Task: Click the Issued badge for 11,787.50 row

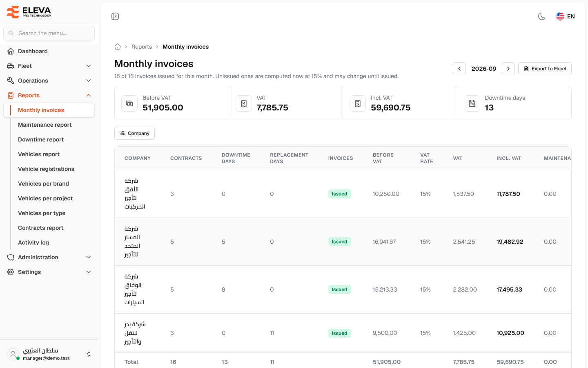Action: point(339,194)
